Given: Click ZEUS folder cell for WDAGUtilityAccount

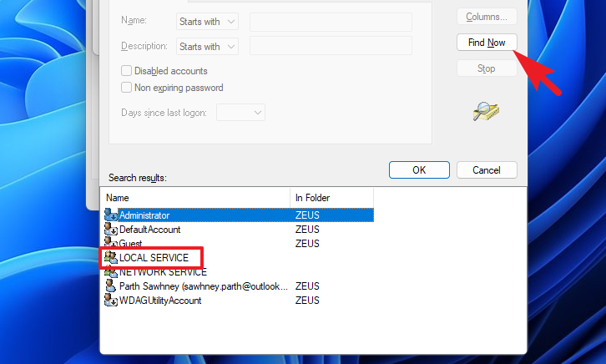Looking at the screenshot, I should [x=307, y=301].
